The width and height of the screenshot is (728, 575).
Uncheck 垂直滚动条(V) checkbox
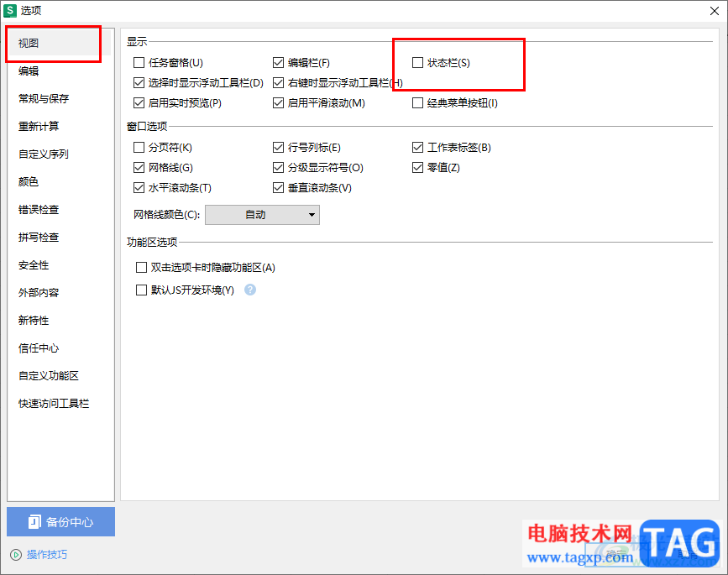[278, 187]
